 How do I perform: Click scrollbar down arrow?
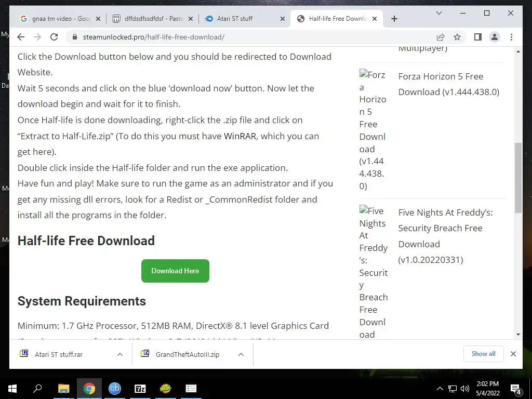pyautogui.click(x=518, y=335)
